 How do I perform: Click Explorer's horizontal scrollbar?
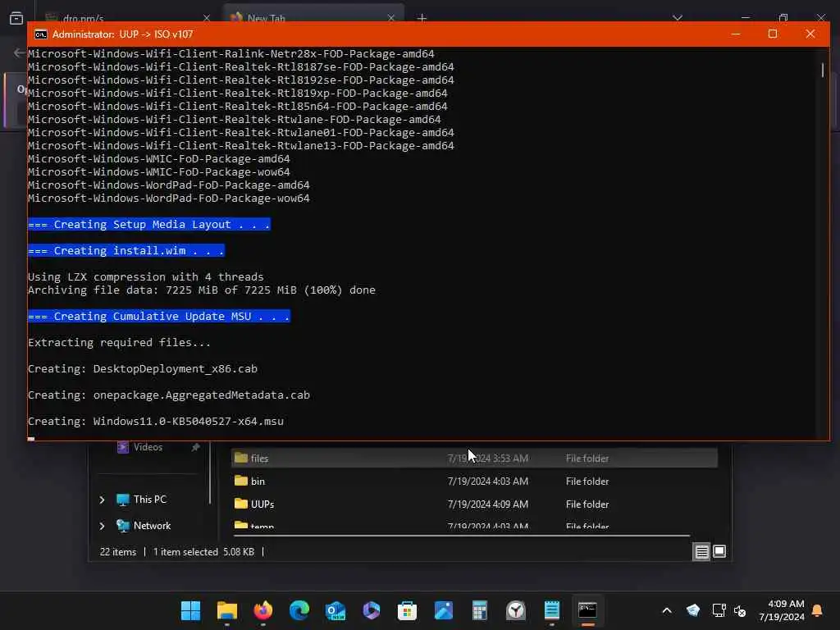(461, 535)
